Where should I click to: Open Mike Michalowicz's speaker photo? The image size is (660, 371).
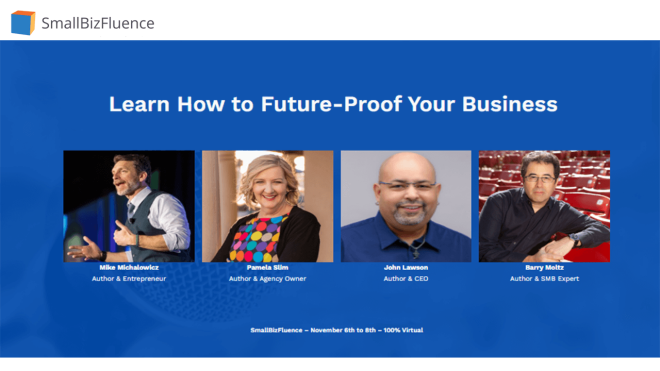pyautogui.click(x=129, y=206)
